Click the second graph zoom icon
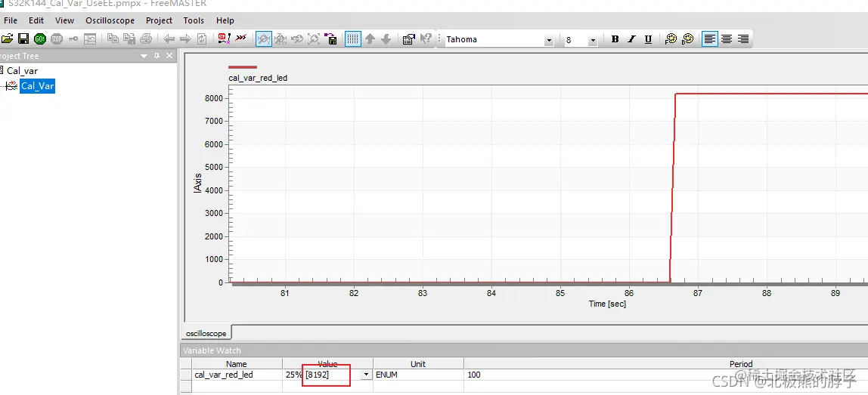 pyautogui.click(x=281, y=39)
